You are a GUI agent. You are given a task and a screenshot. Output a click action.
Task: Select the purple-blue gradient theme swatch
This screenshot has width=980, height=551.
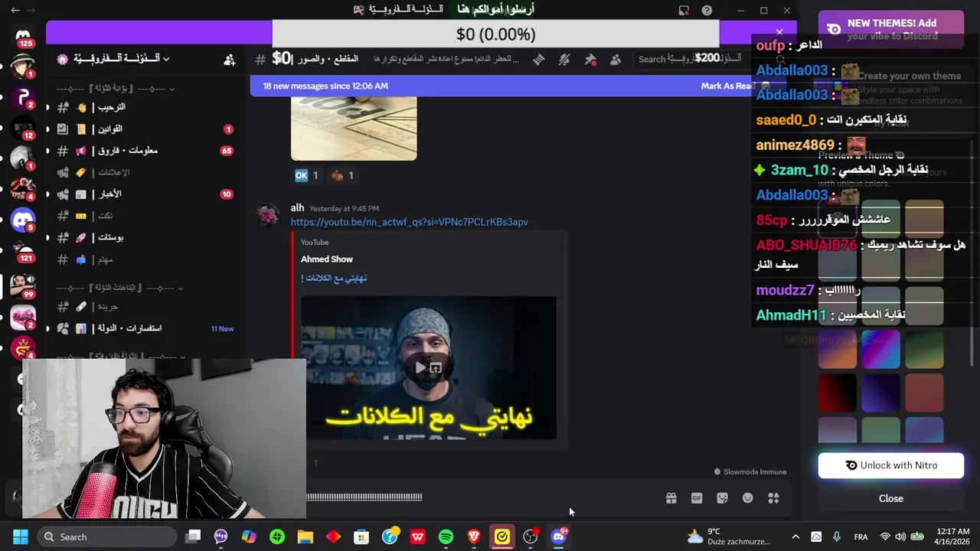coord(880,349)
